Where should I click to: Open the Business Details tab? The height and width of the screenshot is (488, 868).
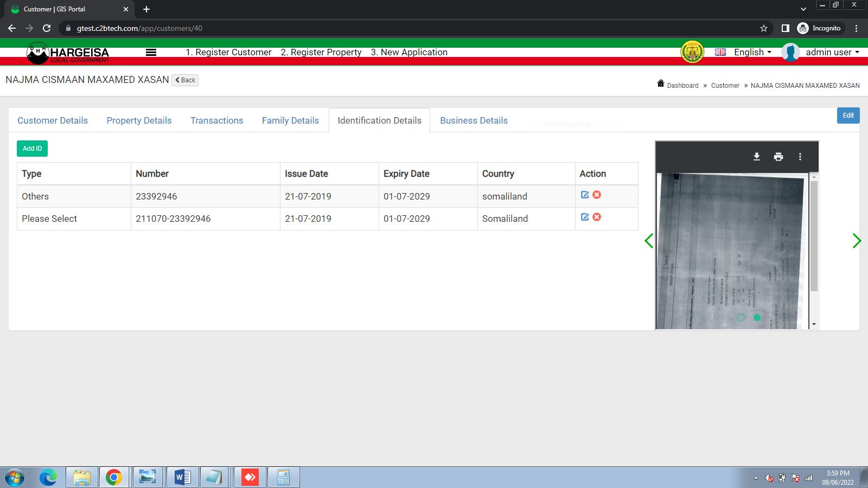coord(474,120)
